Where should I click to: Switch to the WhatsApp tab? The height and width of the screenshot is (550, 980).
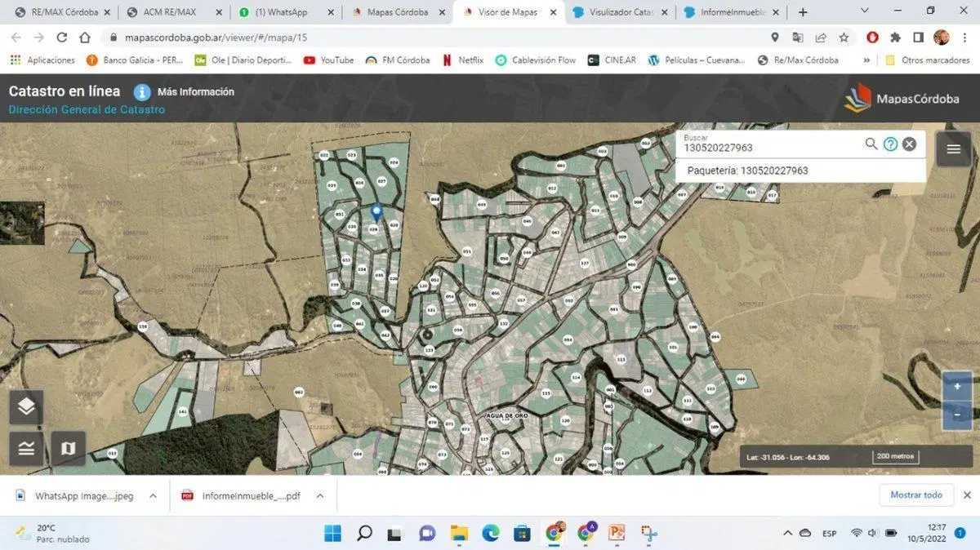(x=284, y=12)
